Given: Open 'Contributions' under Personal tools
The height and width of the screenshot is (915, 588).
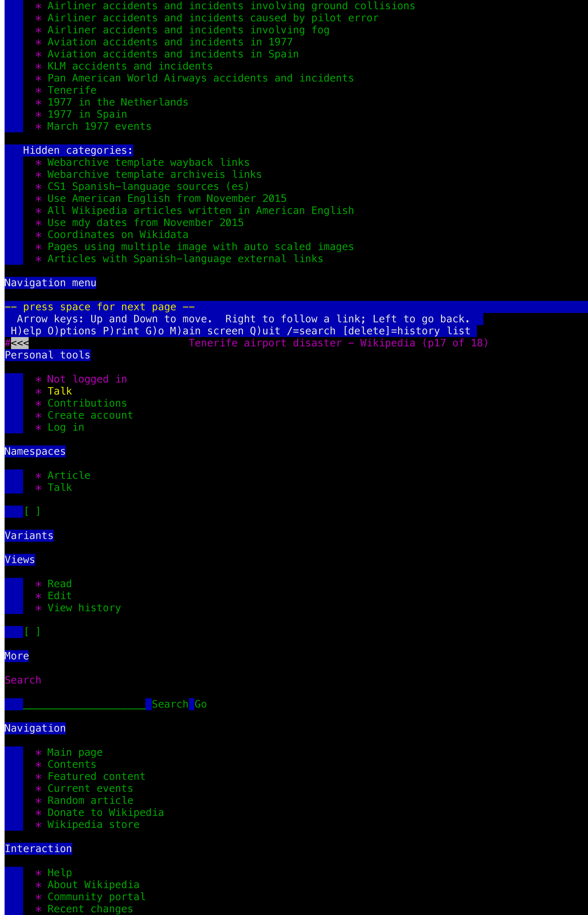Looking at the screenshot, I should click(87, 403).
